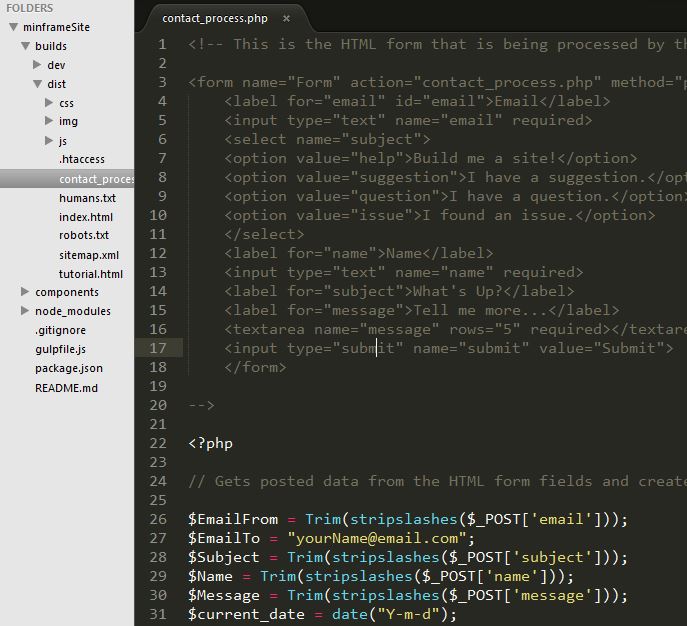Expand the img folder

[49, 121]
